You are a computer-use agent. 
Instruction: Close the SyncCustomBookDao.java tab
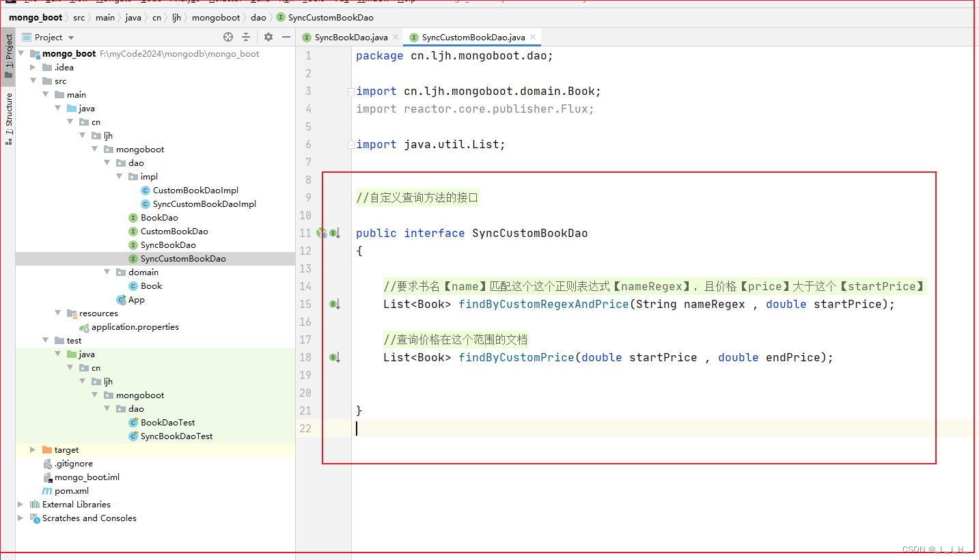pos(533,38)
